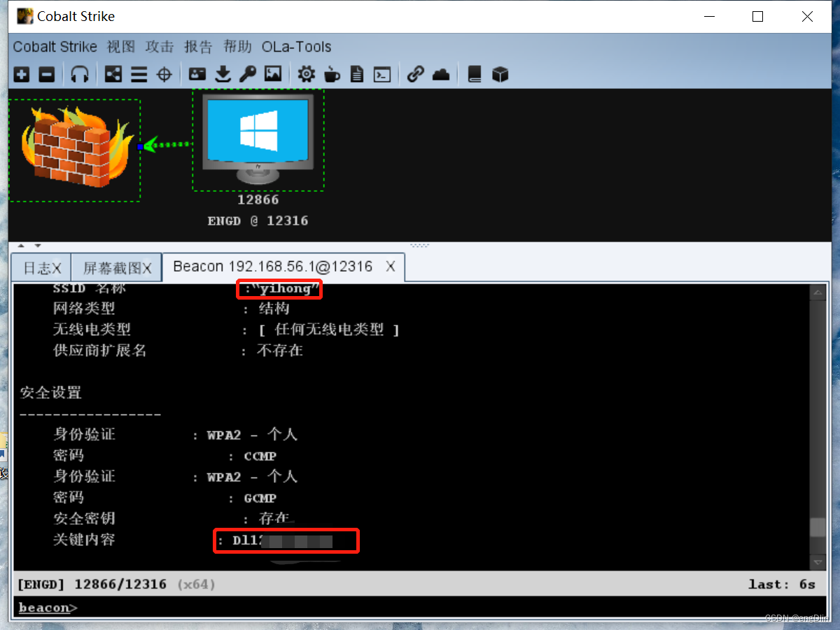Open Credentials ID card icon
Viewport: 840px width, 630px height.
[198, 73]
